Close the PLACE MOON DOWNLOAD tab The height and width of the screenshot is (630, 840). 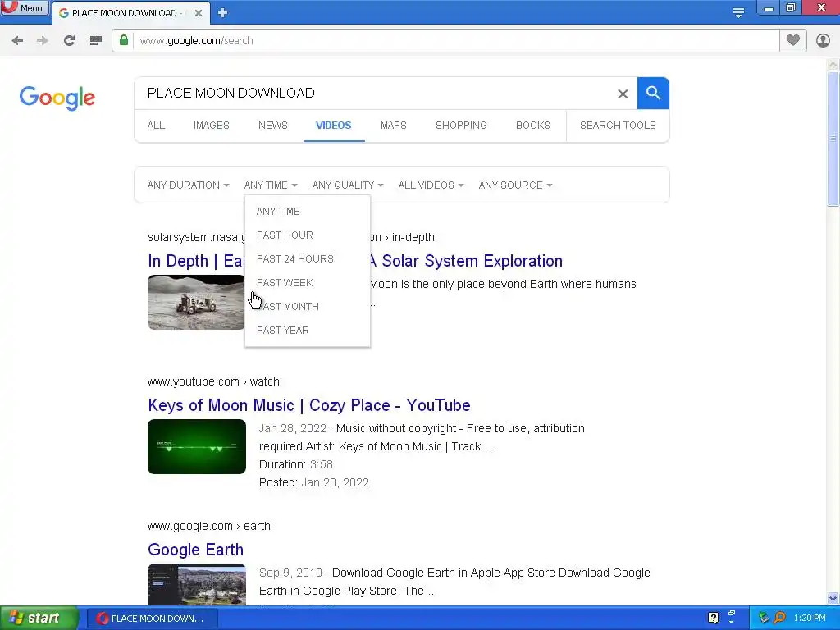point(199,13)
